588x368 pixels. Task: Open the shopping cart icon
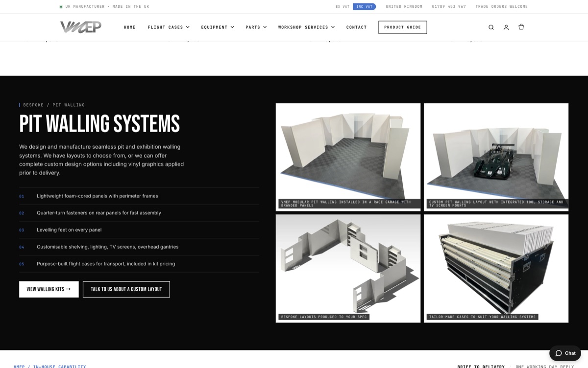coord(521,27)
